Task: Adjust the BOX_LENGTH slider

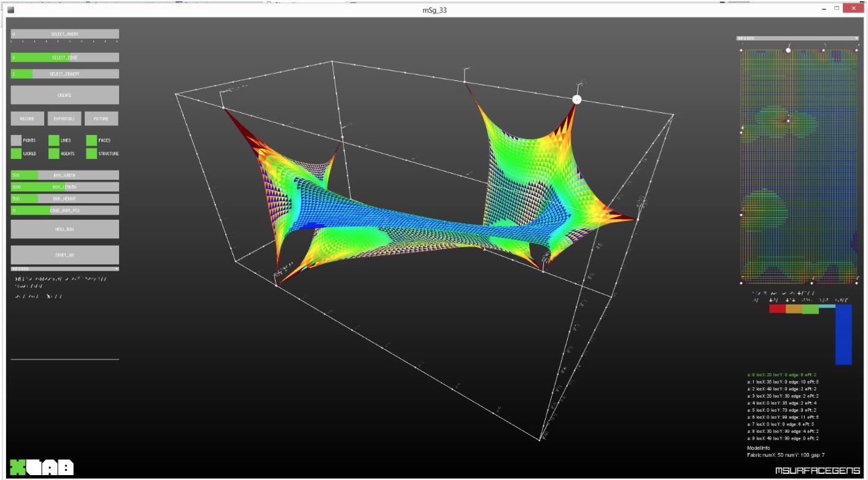Action: coord(64,187)
